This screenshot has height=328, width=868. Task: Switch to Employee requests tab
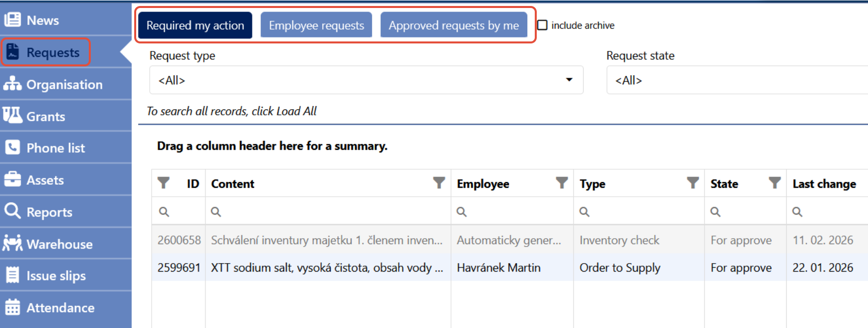pyautogui.click(x=316, y=25)
